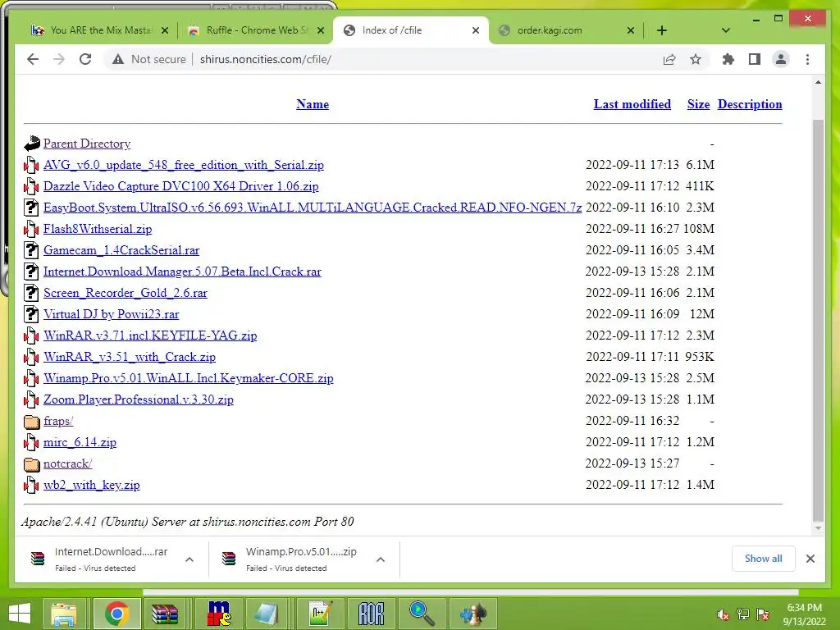Open wb2_with_key.zip link
840x630 pixels.
click(x=91, y=485)
